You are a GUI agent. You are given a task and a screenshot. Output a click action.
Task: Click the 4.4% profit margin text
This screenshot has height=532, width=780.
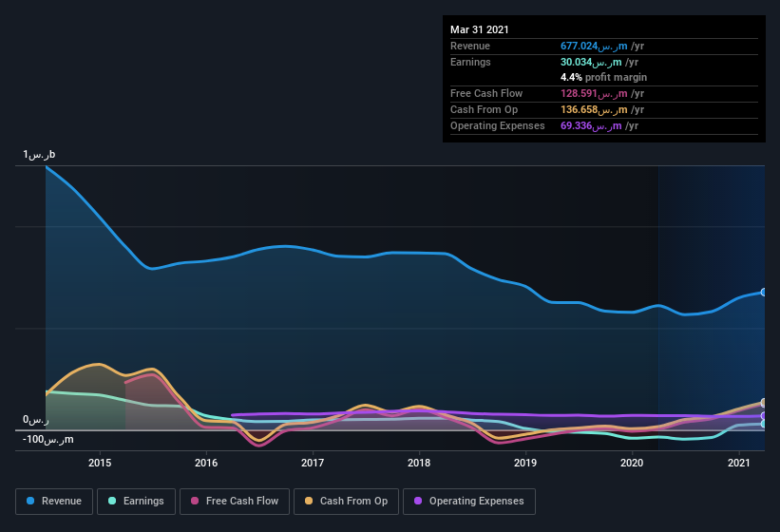(x=603, y=78)
